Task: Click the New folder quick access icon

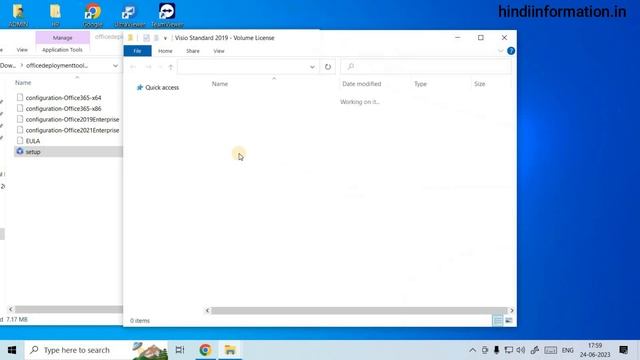Action: click(156, 38)
